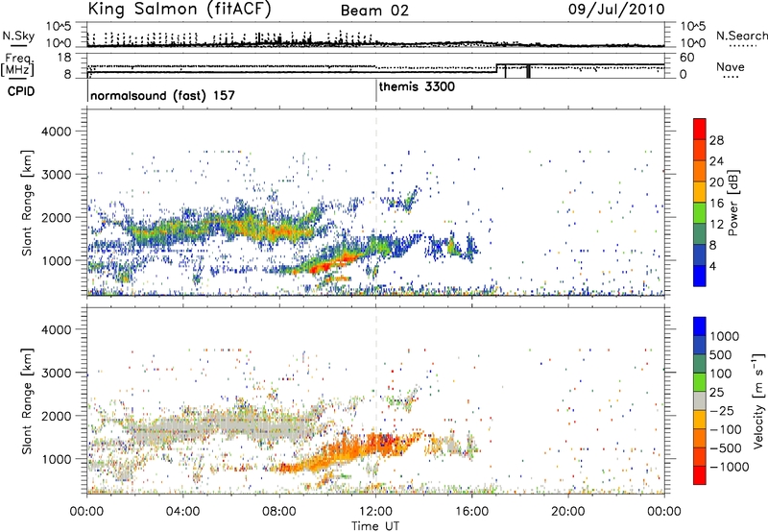Click the "themis 3300" CPID text
The width and height of the screenshot is (768, 532).
(417, 86)
